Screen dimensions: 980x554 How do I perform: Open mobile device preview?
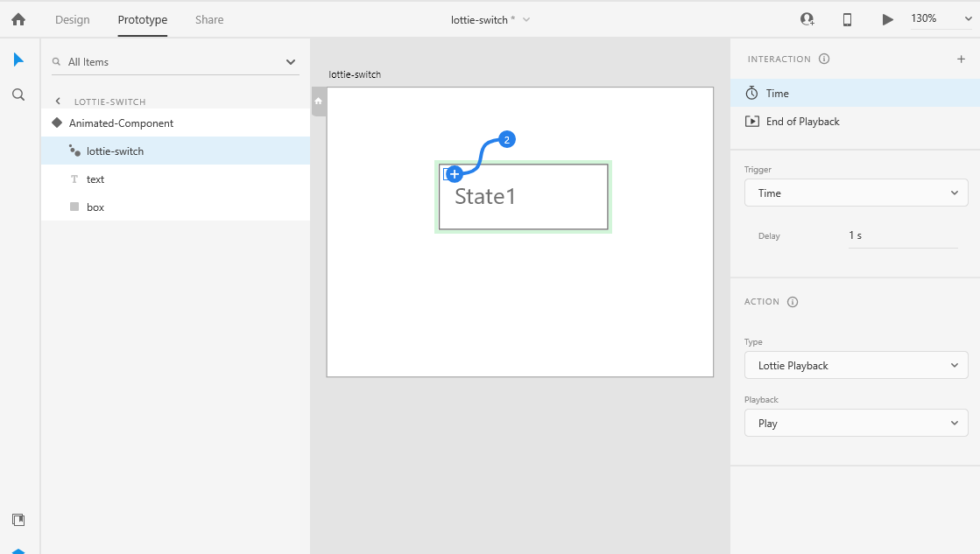pos(847,18)
